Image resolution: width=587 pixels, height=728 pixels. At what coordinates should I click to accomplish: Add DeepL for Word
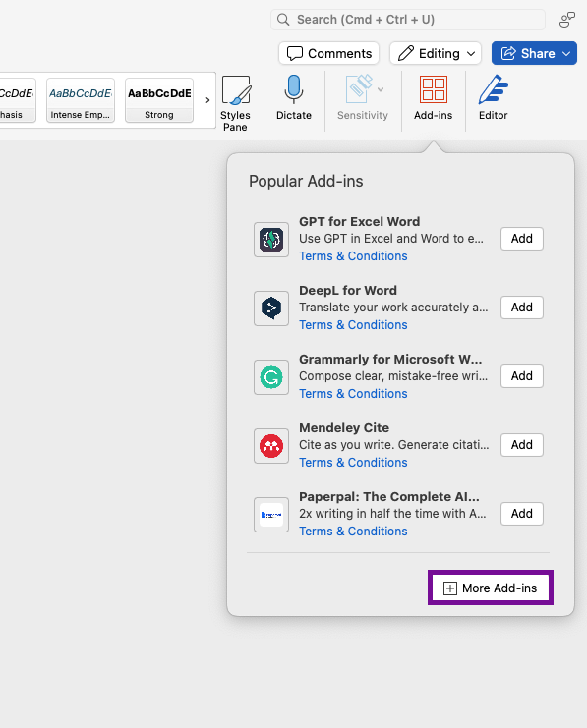(x=522, y=308)
